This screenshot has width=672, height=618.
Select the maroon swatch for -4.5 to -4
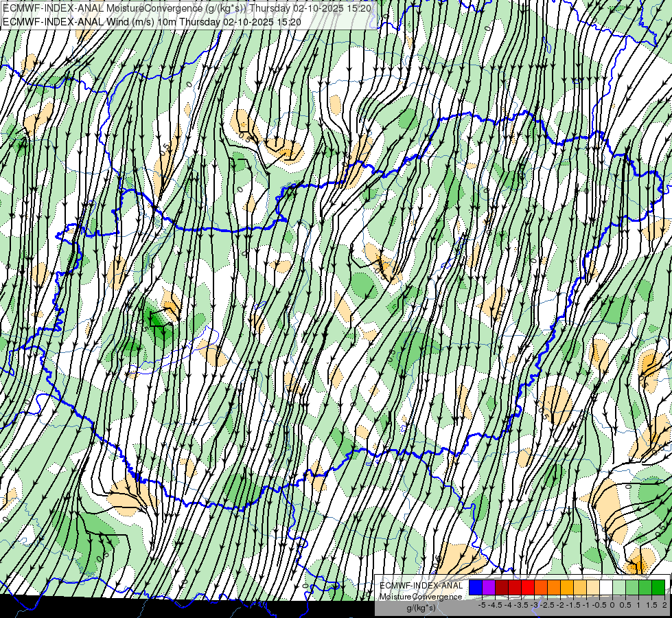[x=502, y=587]
